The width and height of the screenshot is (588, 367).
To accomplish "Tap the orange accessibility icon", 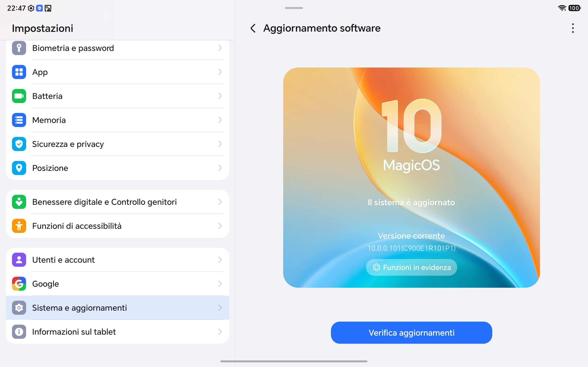I will (x=19, y=226).
